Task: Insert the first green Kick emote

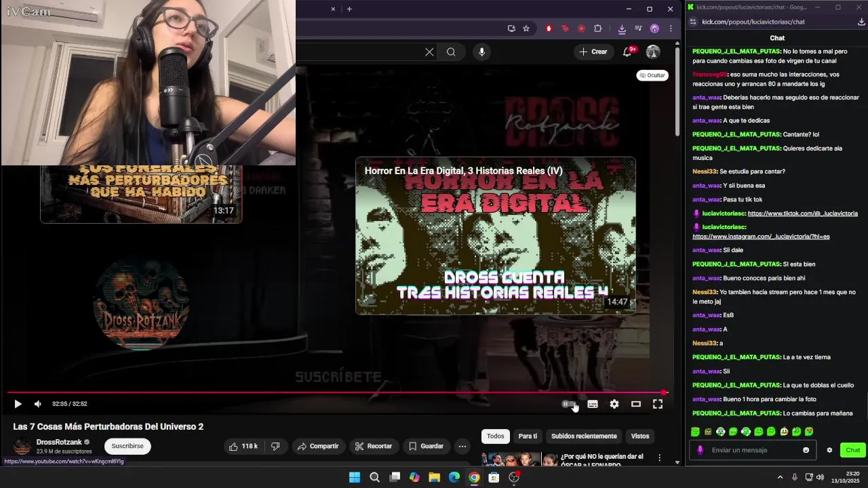Action: (695, 432)
